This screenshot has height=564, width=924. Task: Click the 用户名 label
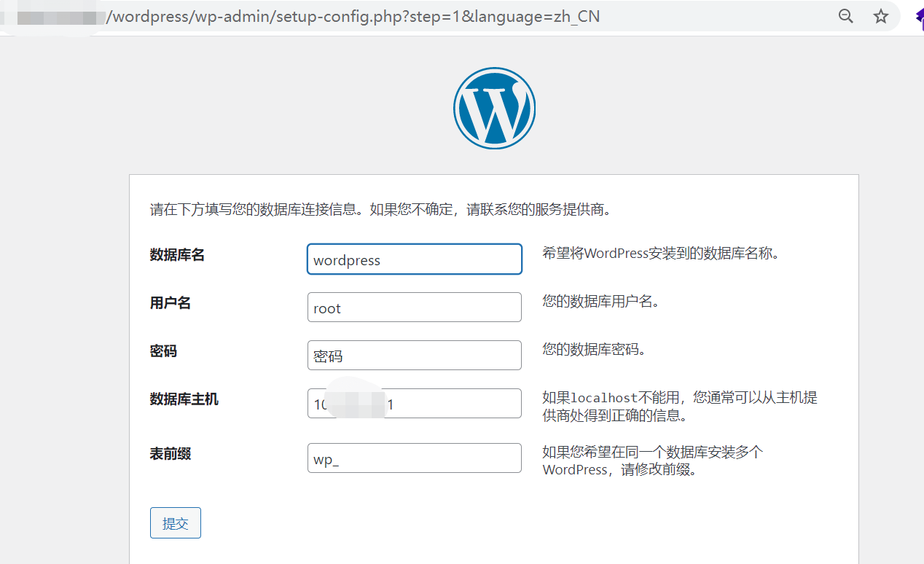[171, 303]
